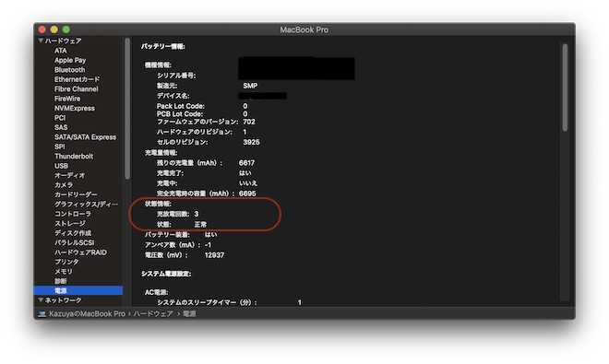Click ハードウェア in the bottom path bar
The image size is (609, 364).
coord(153,313)
